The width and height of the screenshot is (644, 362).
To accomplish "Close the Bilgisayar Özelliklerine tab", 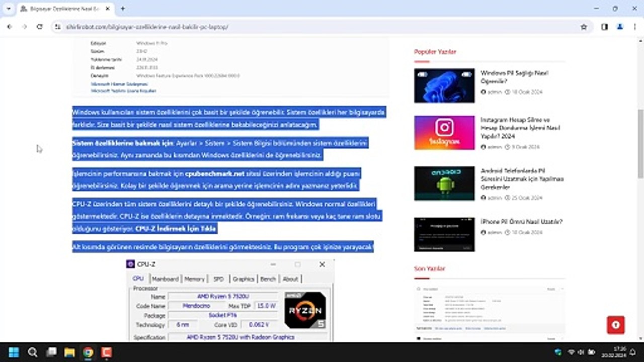I will [108, 9].
